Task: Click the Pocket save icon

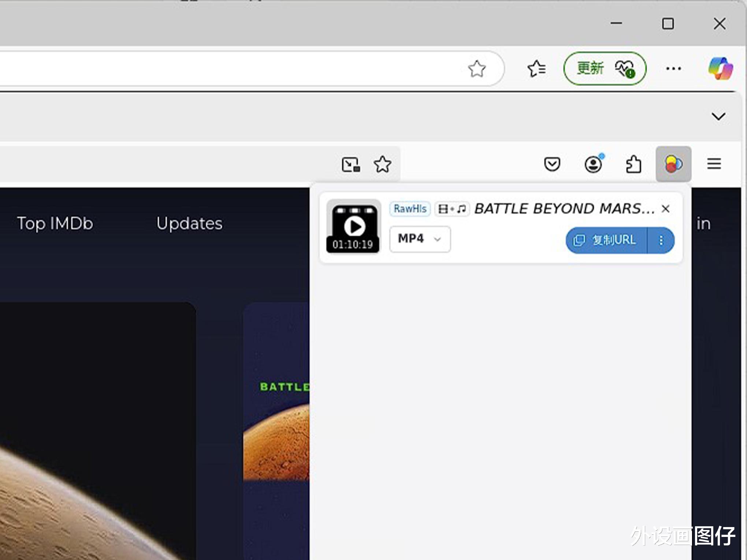Action: 552,164
